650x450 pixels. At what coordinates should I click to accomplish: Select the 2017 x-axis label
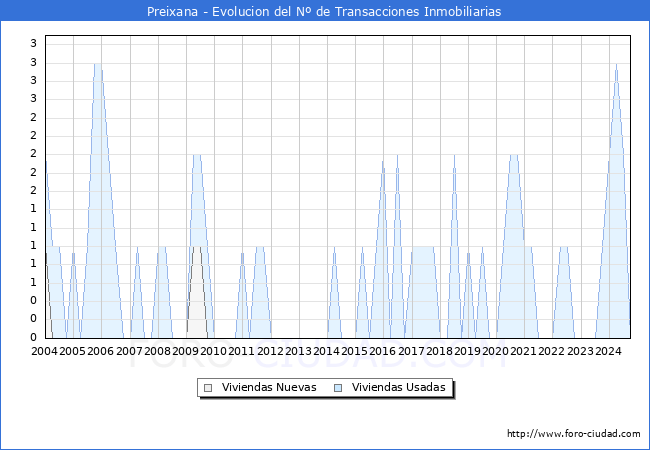411,351
